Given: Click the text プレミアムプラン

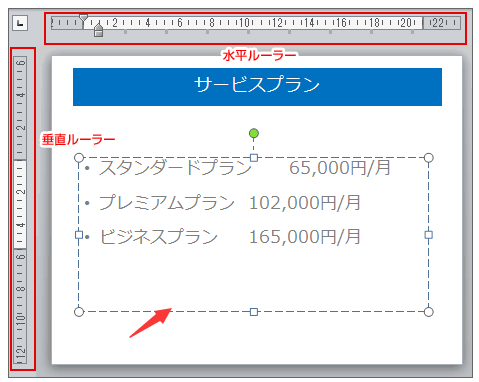Looking at the screenshot, I should click(x=167, y=202).
